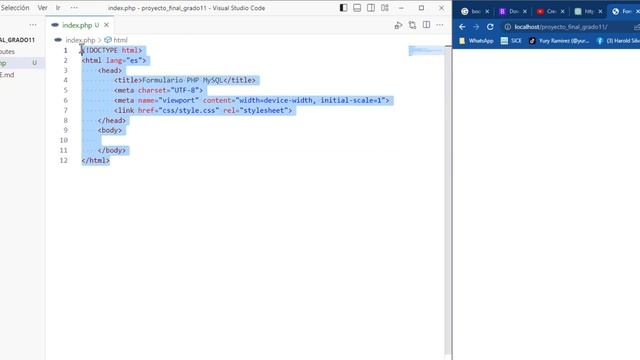Toggle secondary side bar layout icon
This screenshot has width=640, height=360.
(x=371, y=8)
